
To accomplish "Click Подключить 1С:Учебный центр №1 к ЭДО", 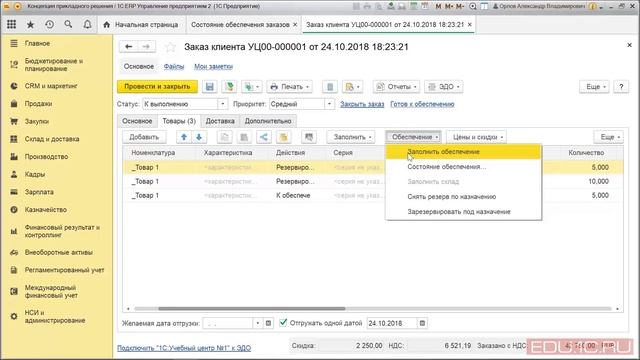I will tap(184, 348).
